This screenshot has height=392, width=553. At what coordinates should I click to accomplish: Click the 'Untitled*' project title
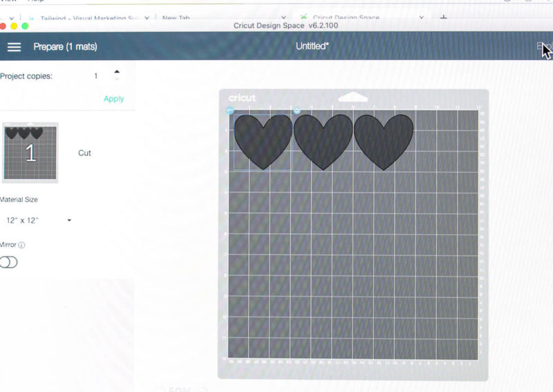[x=312, y=46]
